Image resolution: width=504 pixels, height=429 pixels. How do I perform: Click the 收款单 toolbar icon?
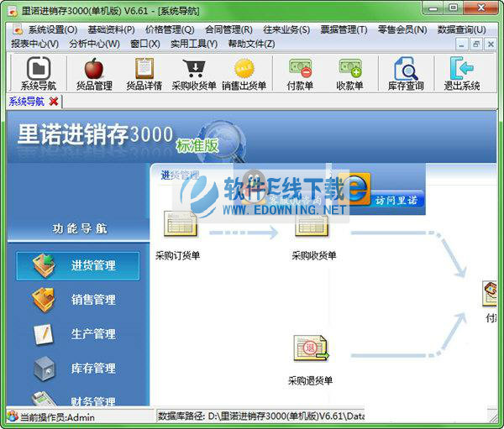349,69
